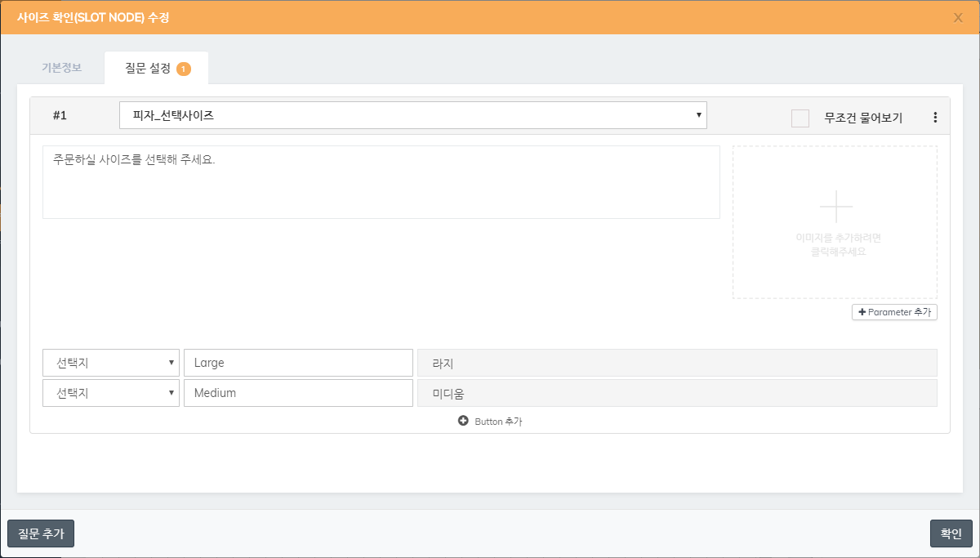Image resolution: width=980 pixels, height=558 pixels.
Task: Confirm with the 확인 button
Action: click(x=951, y=533)
